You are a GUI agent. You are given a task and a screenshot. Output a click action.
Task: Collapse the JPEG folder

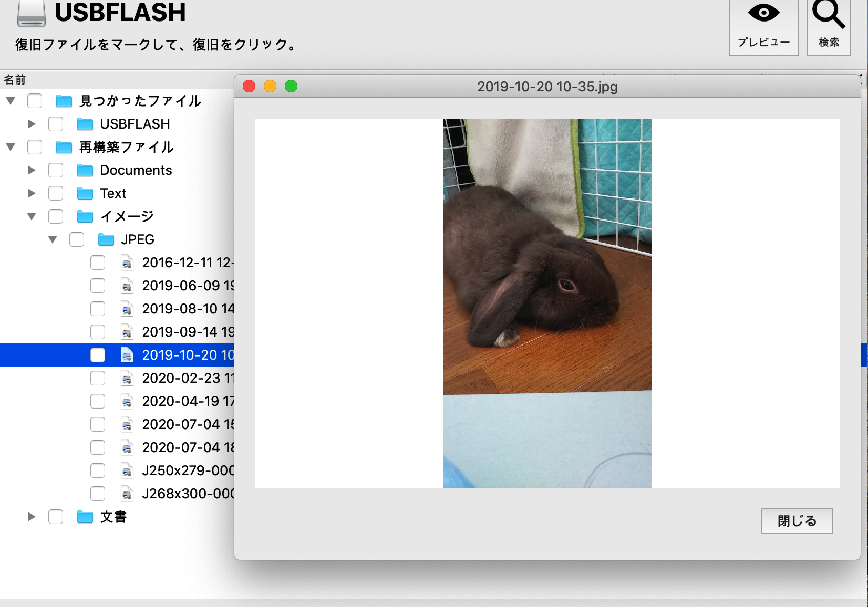pyautogui.click(x=53, y=240)
